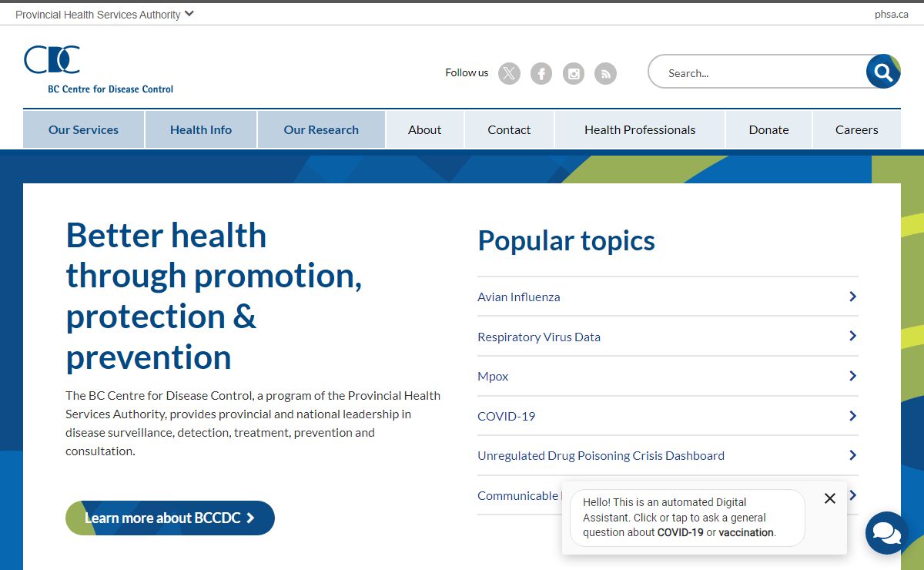Click the Popular topics heading
Screen dimensions: 924x570
[x=566, y=241]
